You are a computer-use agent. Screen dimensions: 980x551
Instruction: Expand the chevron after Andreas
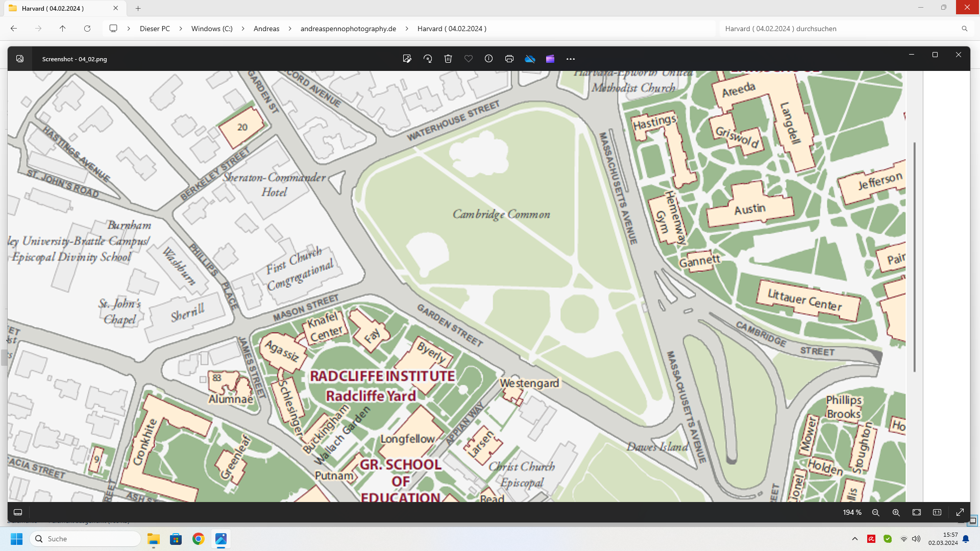pos(290,29)
